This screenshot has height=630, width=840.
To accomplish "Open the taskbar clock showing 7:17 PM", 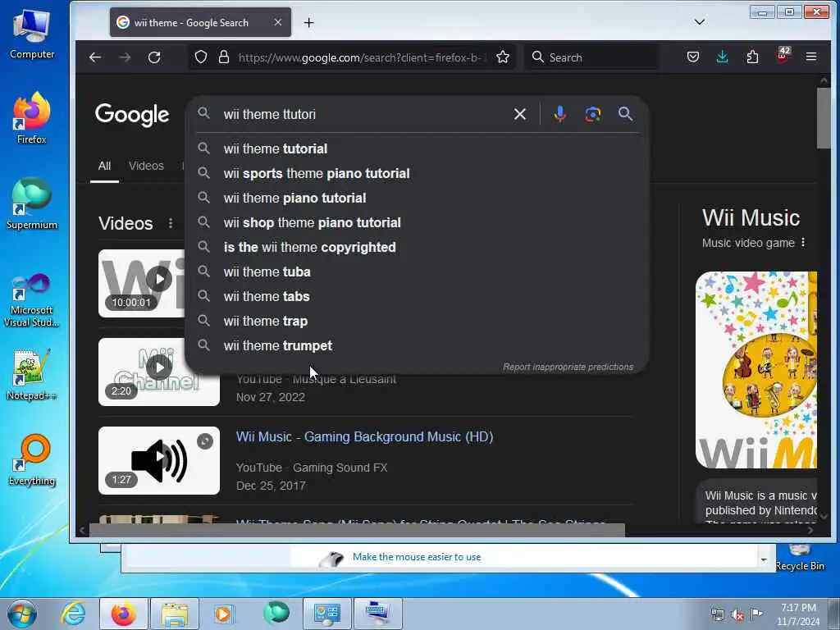I will click(798, 614).
